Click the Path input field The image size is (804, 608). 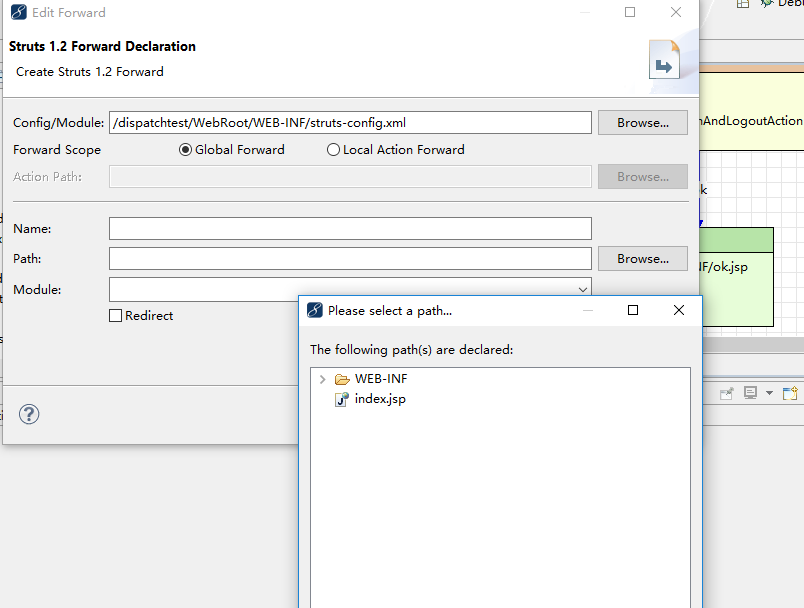pyautogui.click(x=350, y=258)
